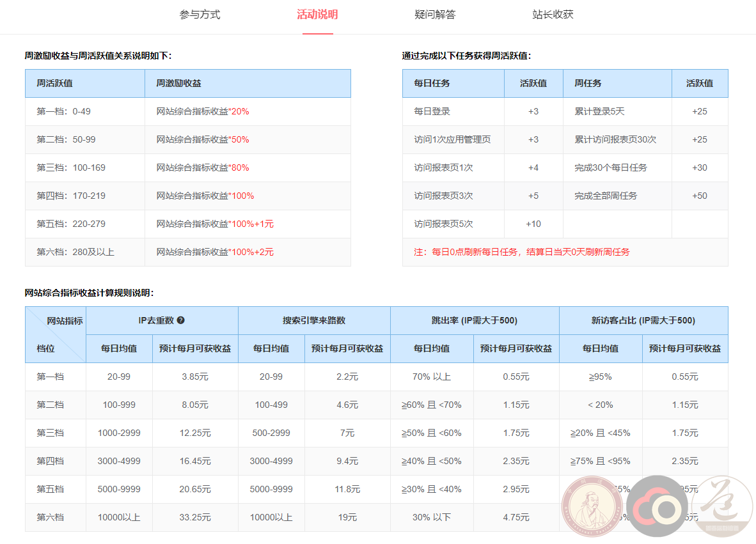
Task: Select the 500-2999 daily average cell
Action: pyautogui.click(x=271, y=433)
